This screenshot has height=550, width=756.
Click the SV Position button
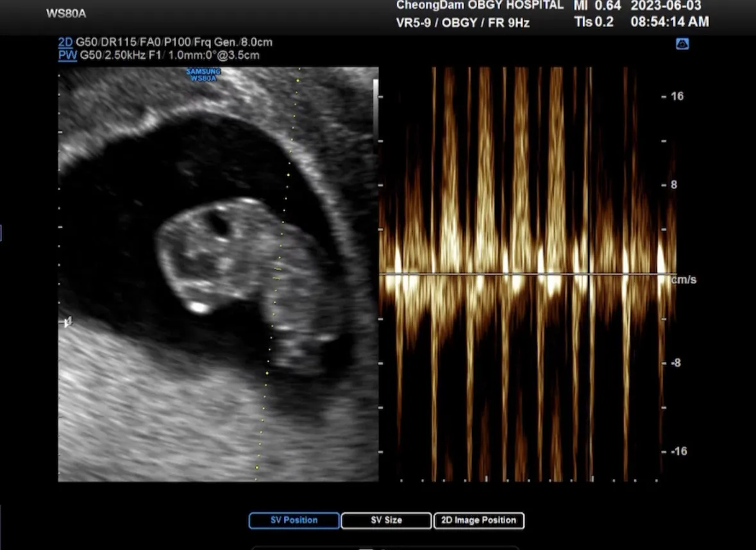coord(294,520)
